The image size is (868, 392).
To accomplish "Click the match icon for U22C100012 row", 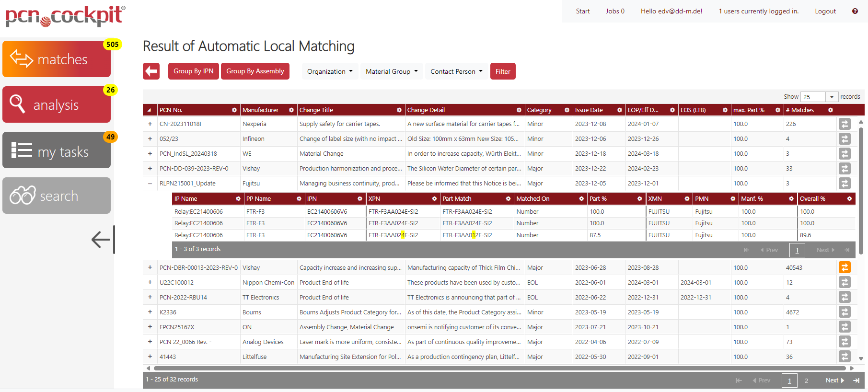I will point(845,282).
